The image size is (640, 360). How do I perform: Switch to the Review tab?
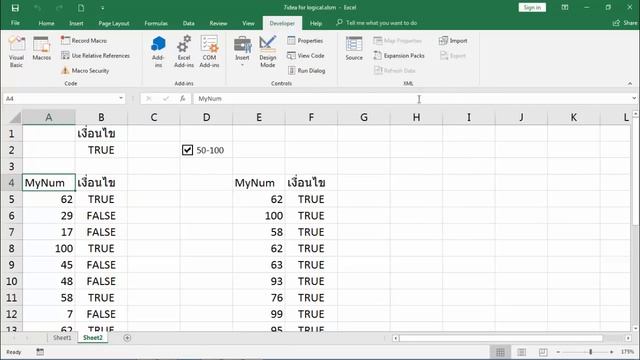pos(218,23)
